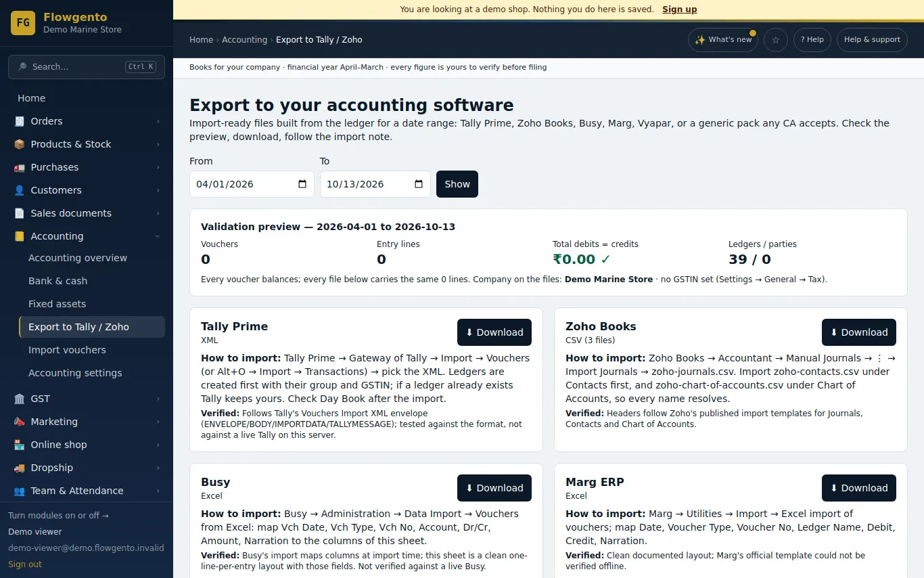Viewport: 924px width, 578px height.
Task: Click the FG Flowgento logo badge
Action: pos(23,23)
